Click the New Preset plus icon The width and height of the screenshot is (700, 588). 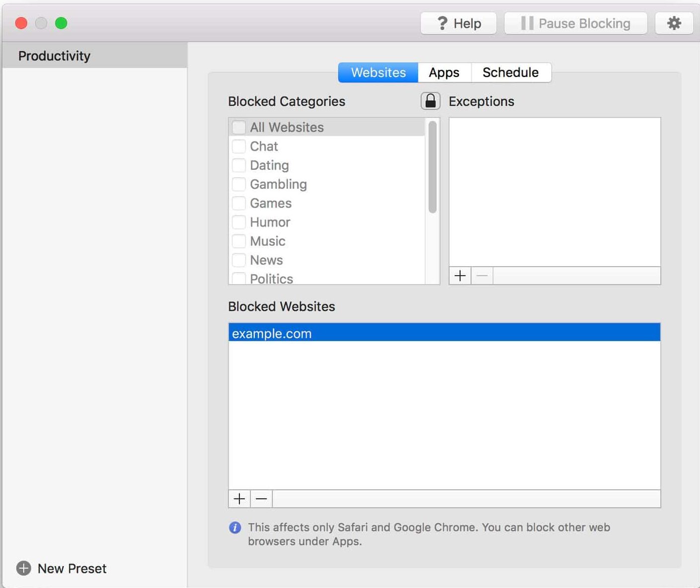pos(23,568)
